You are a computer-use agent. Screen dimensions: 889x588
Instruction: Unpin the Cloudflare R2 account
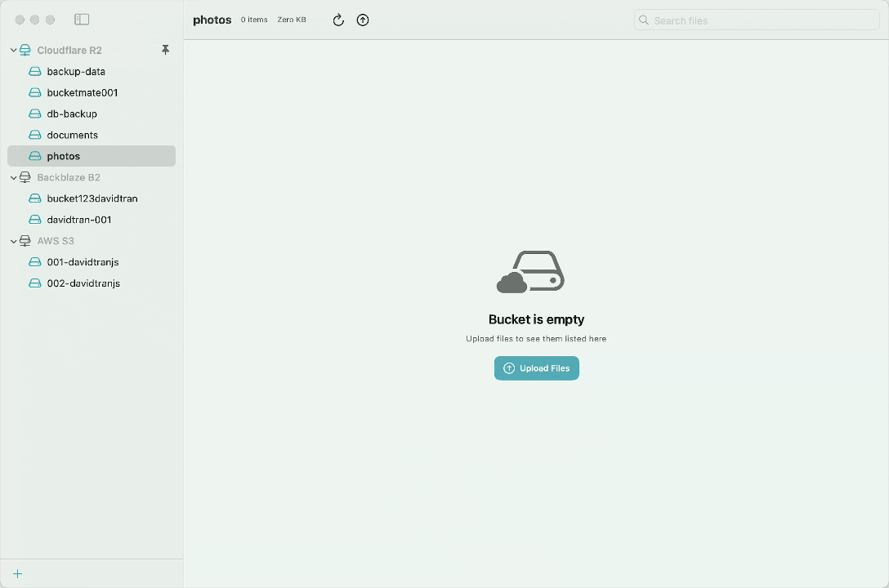166,50
